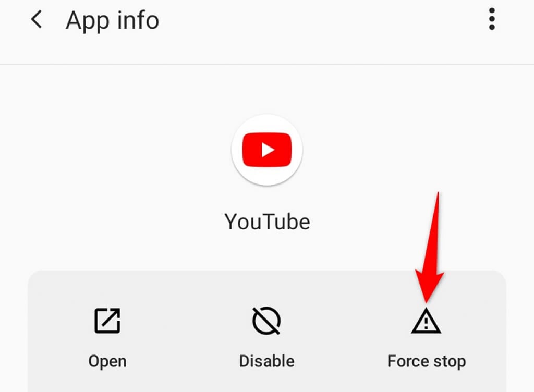The width and height of the screenshot is (534, 392).
Task: Click the middle dot of the overflow menu
Action: tap(491, 19)
